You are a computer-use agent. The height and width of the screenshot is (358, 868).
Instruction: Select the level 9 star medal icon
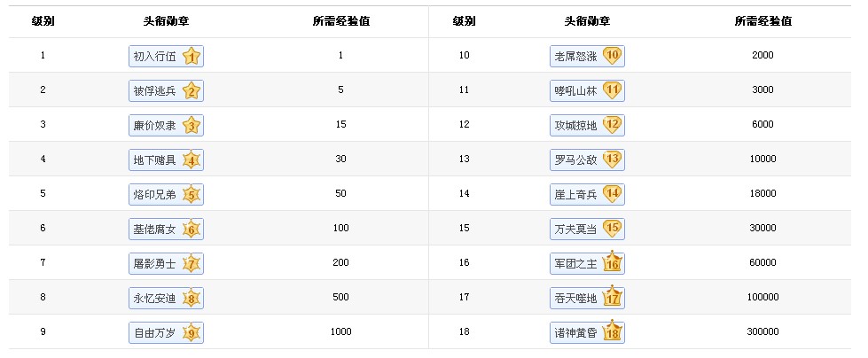(192, 332)
